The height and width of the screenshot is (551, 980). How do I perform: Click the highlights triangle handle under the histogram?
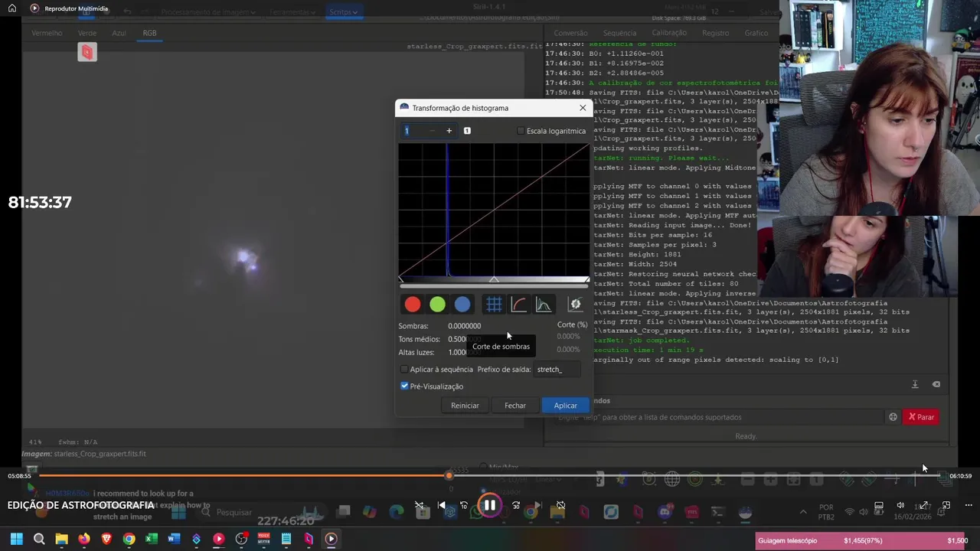click(586, 280)
